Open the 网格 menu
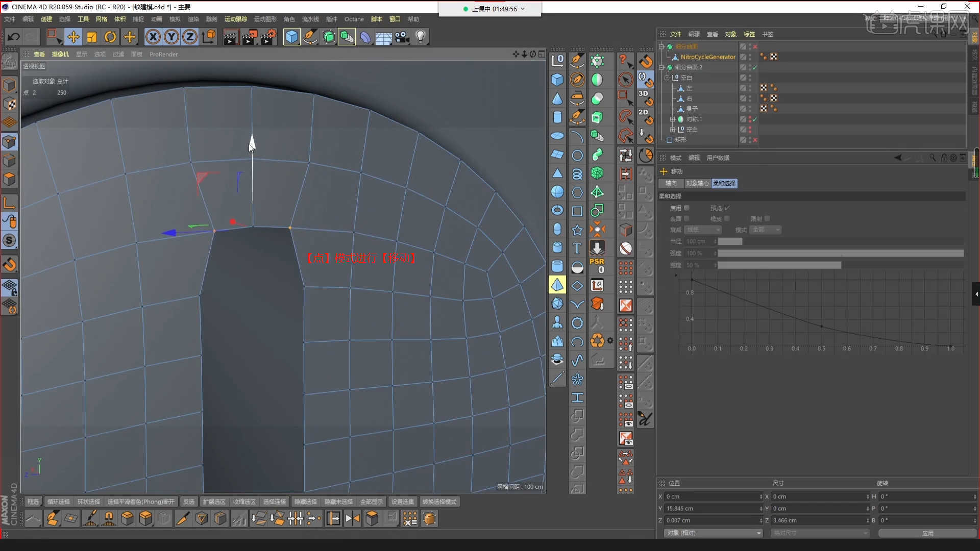 [x=102, y=19]
